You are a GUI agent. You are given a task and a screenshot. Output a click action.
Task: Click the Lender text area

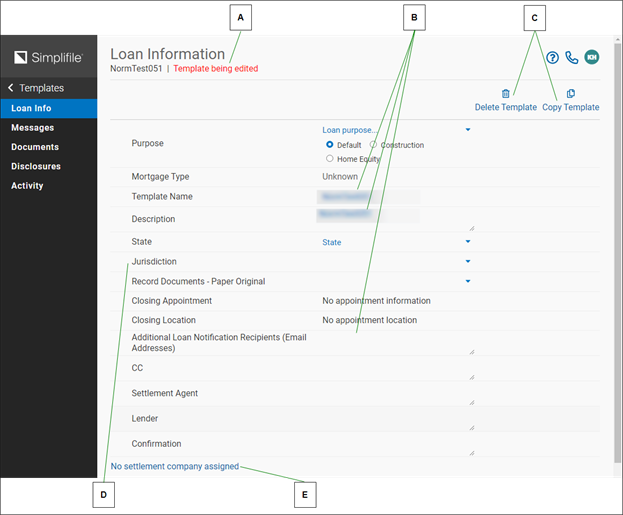pyautogui.click(x=396, y=419)
